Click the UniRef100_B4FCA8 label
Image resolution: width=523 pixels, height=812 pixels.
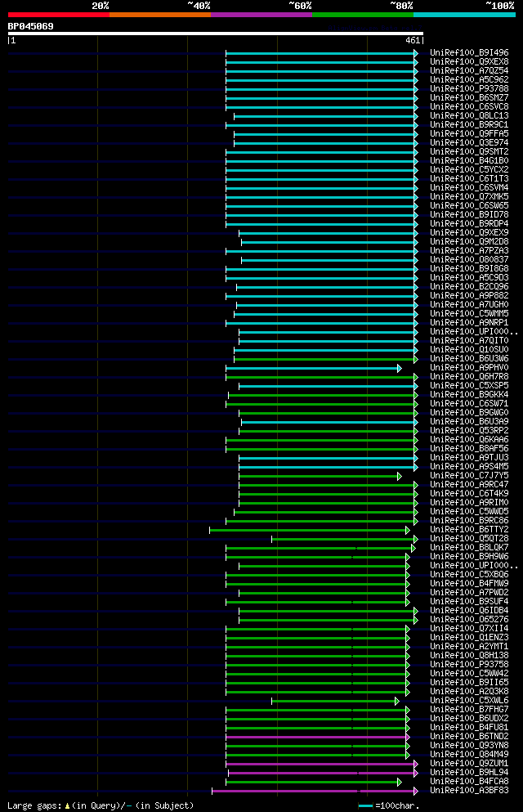[469, 782]
